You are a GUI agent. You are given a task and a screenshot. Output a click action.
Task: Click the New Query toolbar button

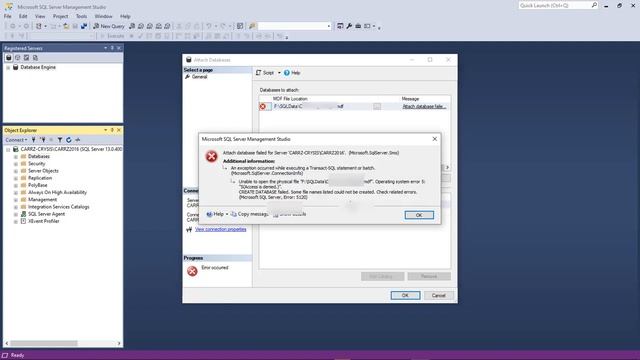click(x=109, y=26)
